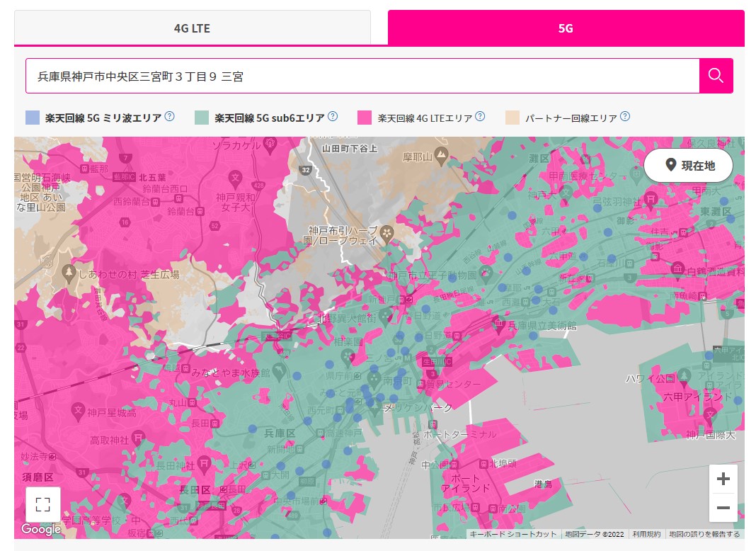Open help for パートナー回線エリア legend

tap(625, 116)
